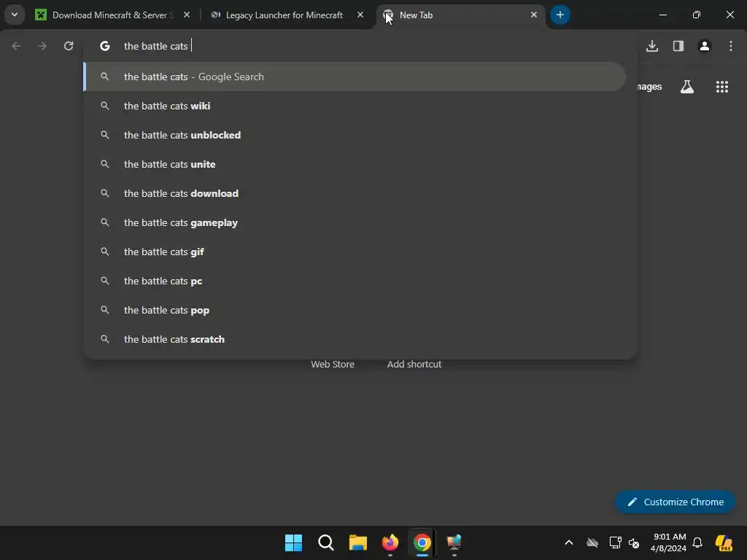The image size is (747, 560).
Task: Click Add shortcut
Action: click(414, 364)
